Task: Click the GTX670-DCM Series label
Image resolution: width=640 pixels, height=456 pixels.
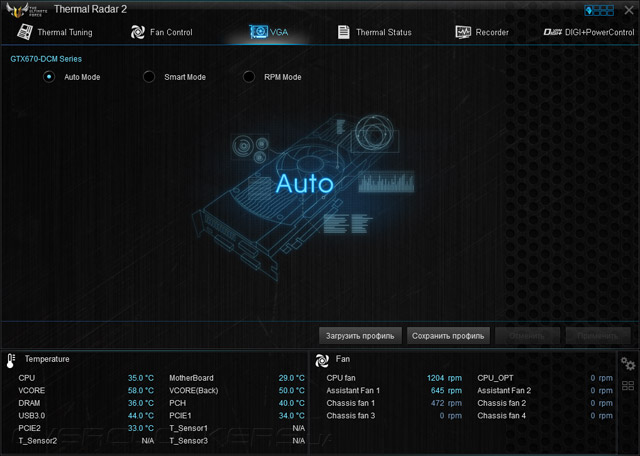Action: pyautogui.click(x=46, y=59)
